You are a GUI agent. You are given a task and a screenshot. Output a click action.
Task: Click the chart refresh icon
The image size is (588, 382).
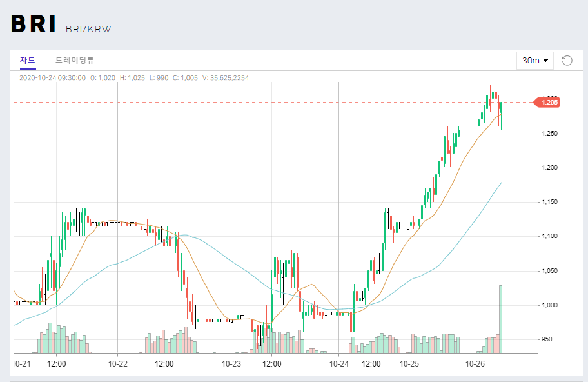567,61
